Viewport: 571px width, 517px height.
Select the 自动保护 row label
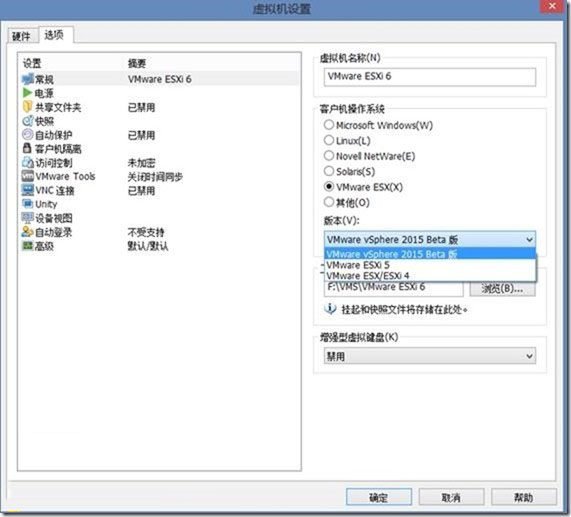[x=54, y=135]
